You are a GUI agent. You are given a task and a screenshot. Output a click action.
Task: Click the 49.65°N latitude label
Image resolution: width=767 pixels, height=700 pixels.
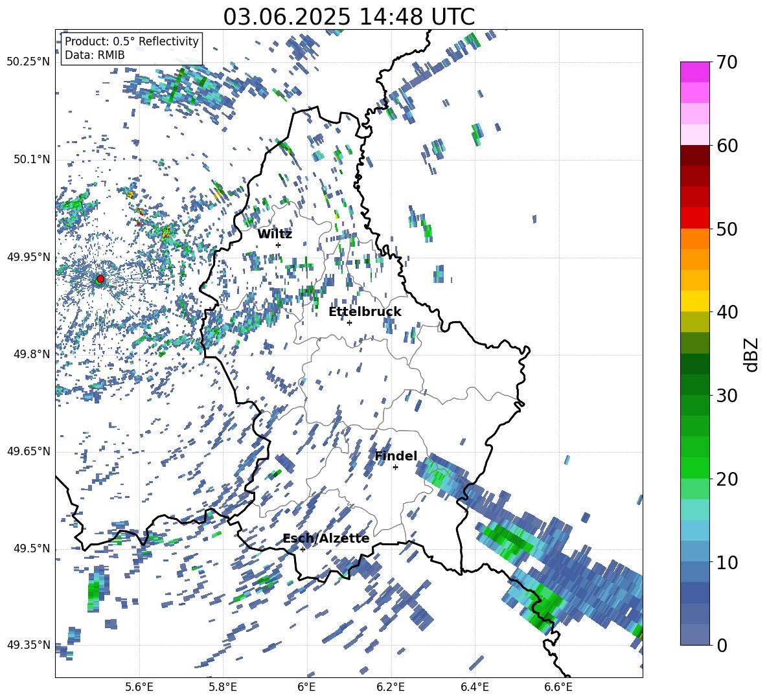(29, 451)
